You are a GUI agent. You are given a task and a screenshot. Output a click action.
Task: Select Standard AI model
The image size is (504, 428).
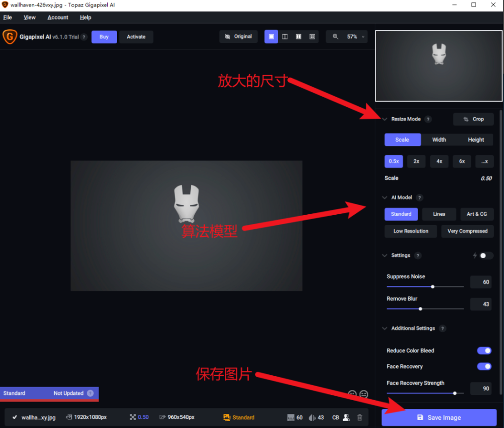pos(401,214)
